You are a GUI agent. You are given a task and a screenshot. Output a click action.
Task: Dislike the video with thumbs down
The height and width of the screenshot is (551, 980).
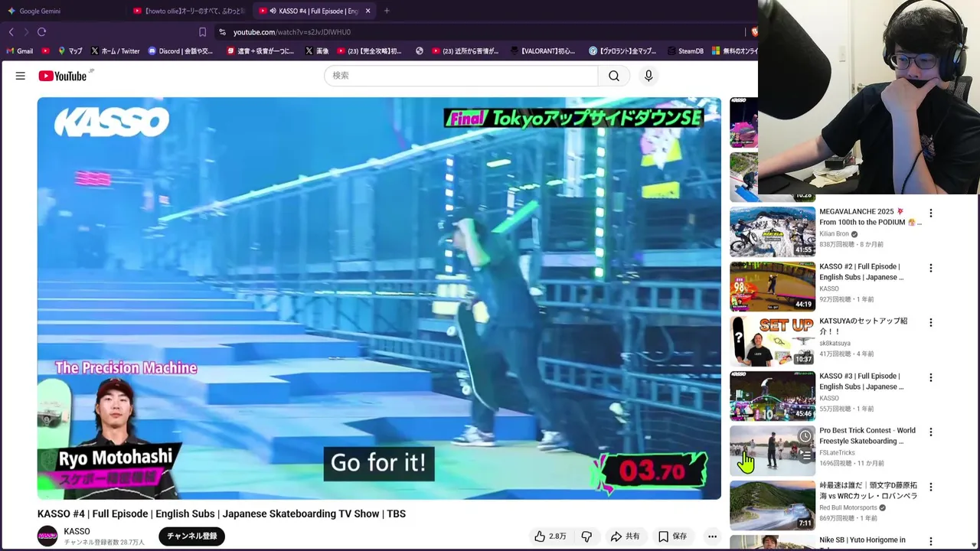click(x=586, y=536)
